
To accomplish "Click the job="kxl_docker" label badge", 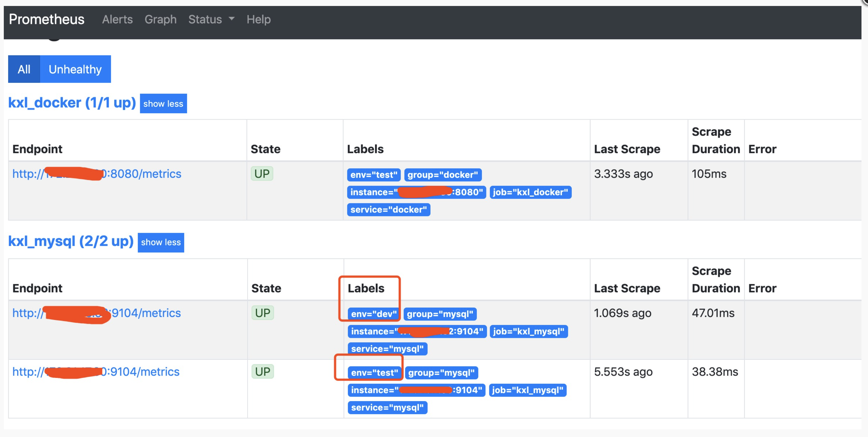I will 530,192.
